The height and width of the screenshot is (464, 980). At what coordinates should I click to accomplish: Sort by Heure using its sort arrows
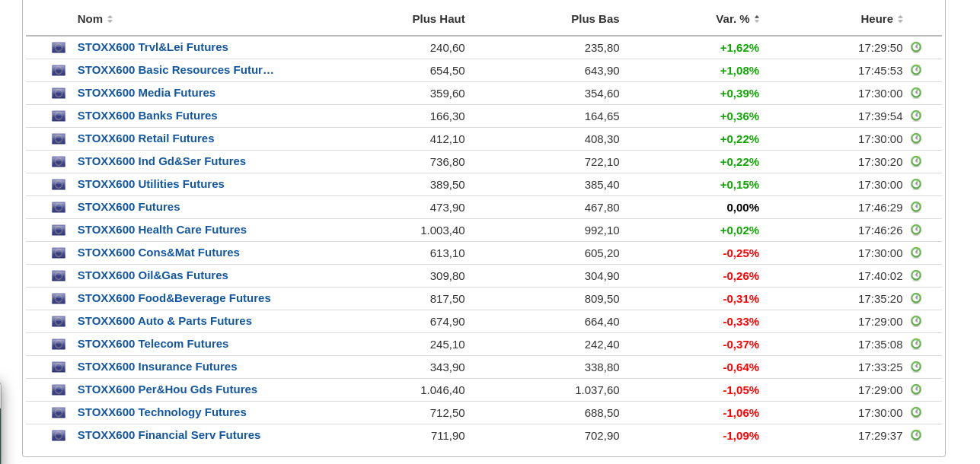coord(900,19)
